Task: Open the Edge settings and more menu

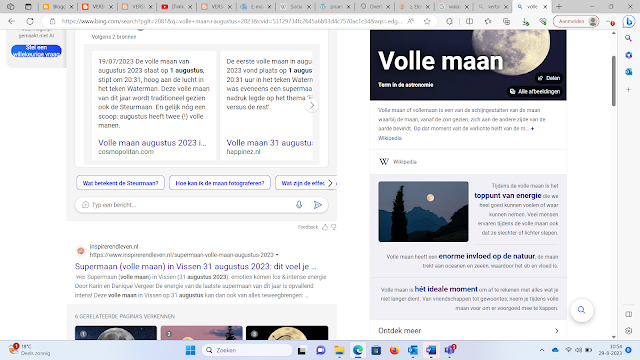Action: click(x=610, y=21)
